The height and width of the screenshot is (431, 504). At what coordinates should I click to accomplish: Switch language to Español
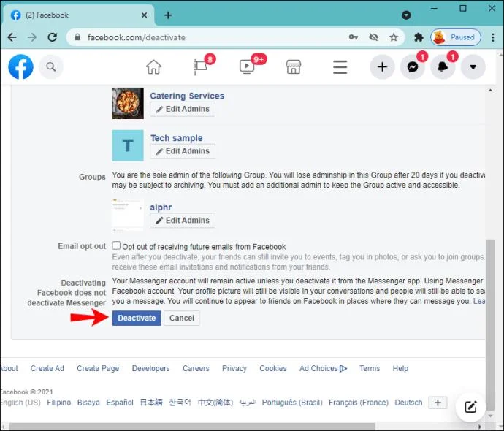[x=120, y=403]
